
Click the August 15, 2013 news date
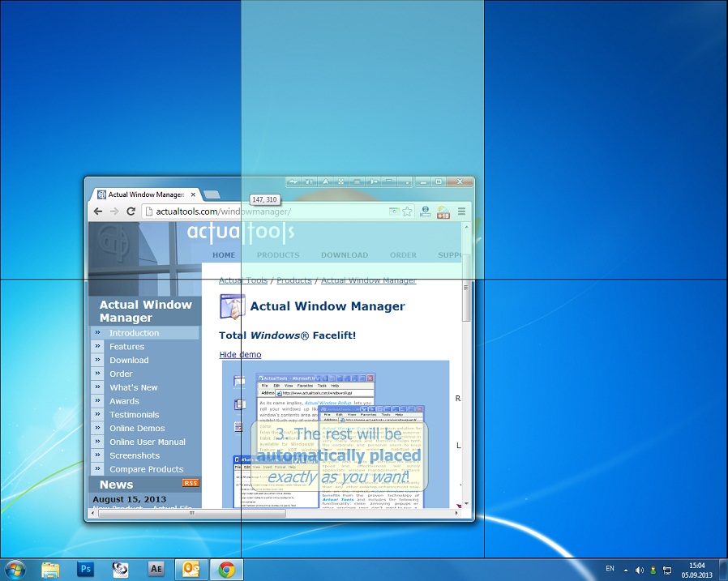[129, 499]
